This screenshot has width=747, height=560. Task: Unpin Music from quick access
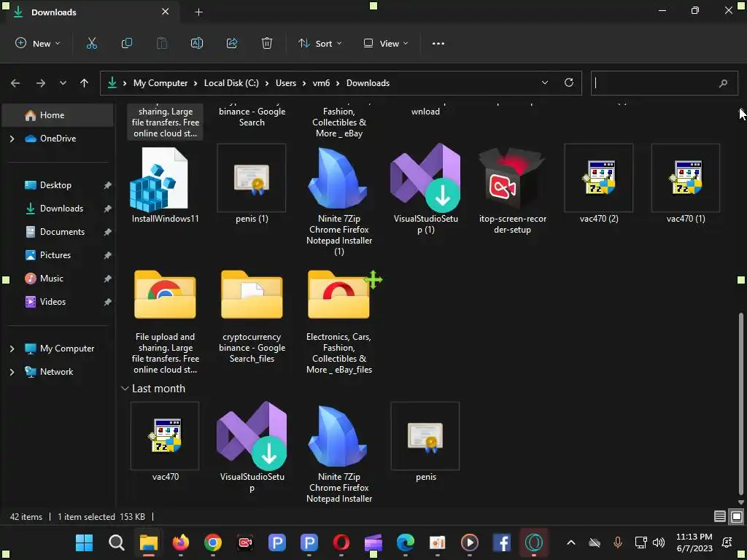108,279
